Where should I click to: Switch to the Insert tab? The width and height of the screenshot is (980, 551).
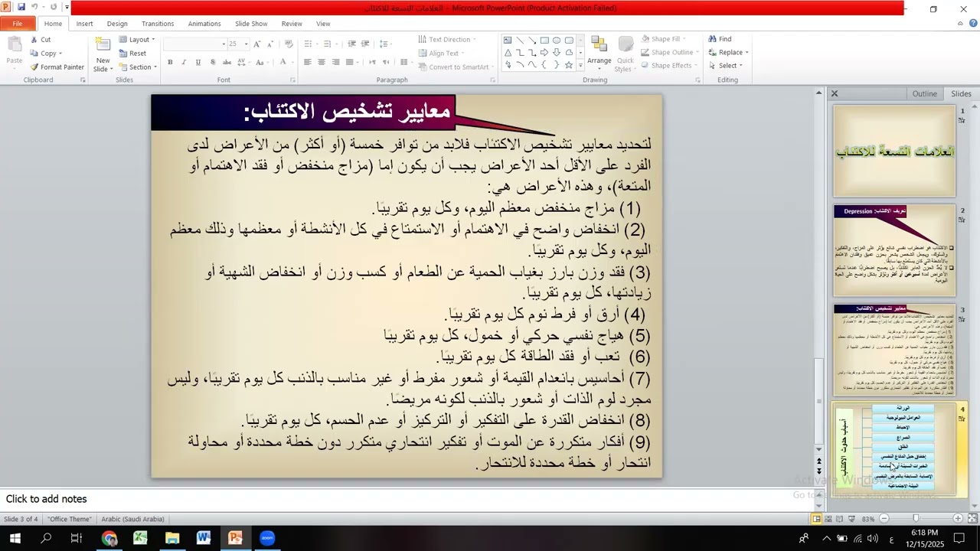point(84,24)
